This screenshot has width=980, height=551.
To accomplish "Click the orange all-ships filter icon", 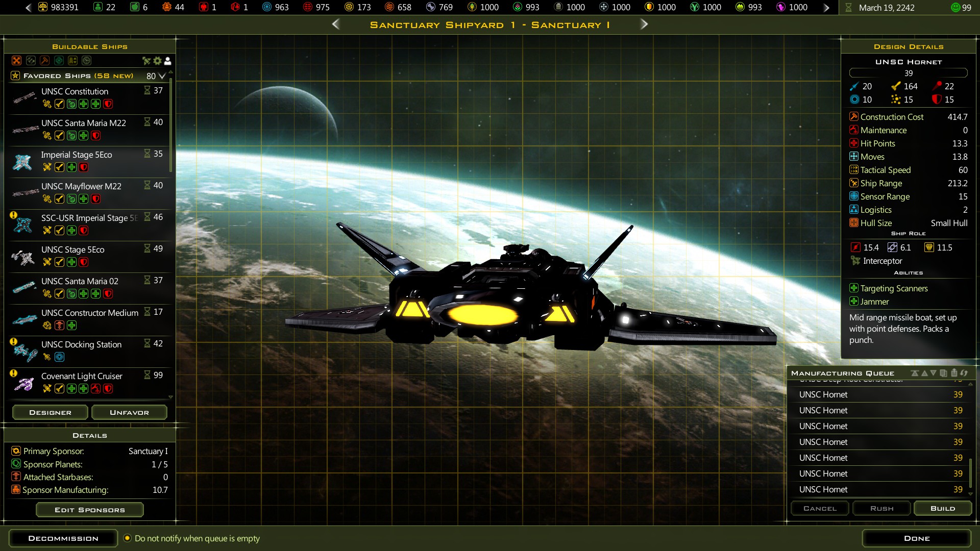I will pyautogui.click(x=17, y=61).
